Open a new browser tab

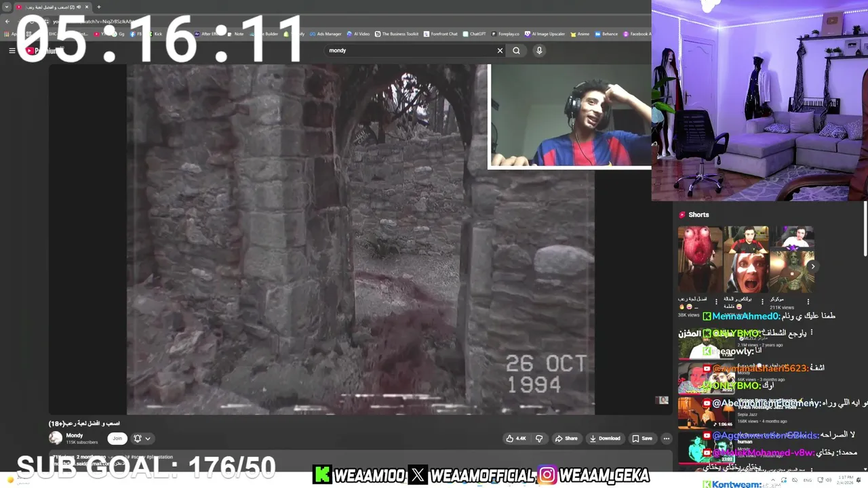click(x=98, y=7)
